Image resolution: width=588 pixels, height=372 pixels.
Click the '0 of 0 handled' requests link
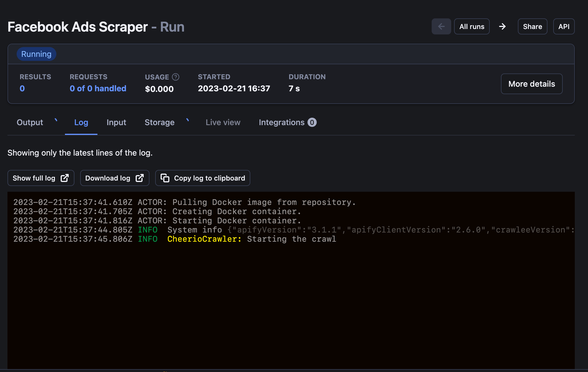pos(98,88)
